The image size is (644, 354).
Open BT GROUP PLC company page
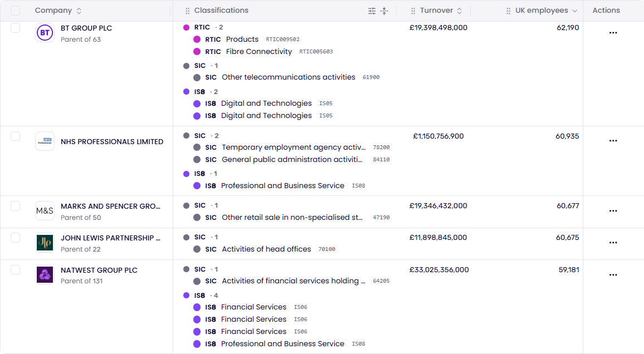tap(86, 28)
